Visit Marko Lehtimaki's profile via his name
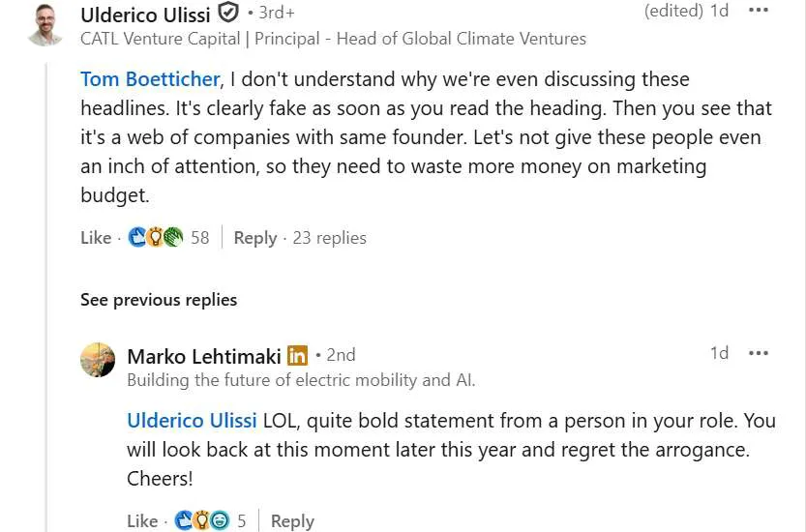 [204, 356]
